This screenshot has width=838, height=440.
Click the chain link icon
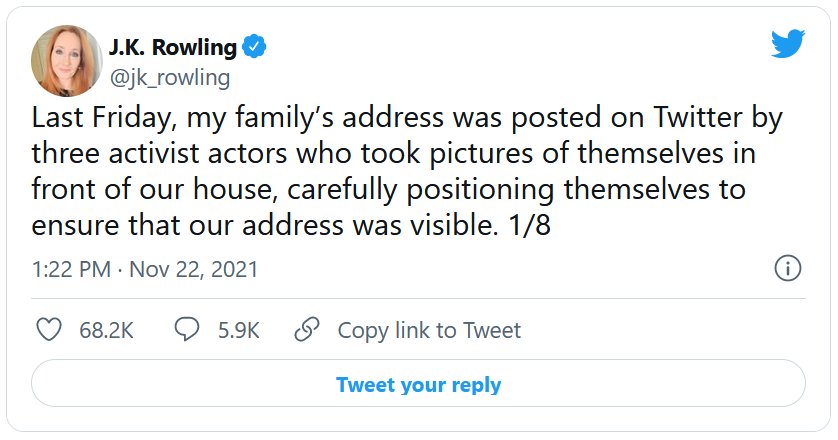(307, 330)
